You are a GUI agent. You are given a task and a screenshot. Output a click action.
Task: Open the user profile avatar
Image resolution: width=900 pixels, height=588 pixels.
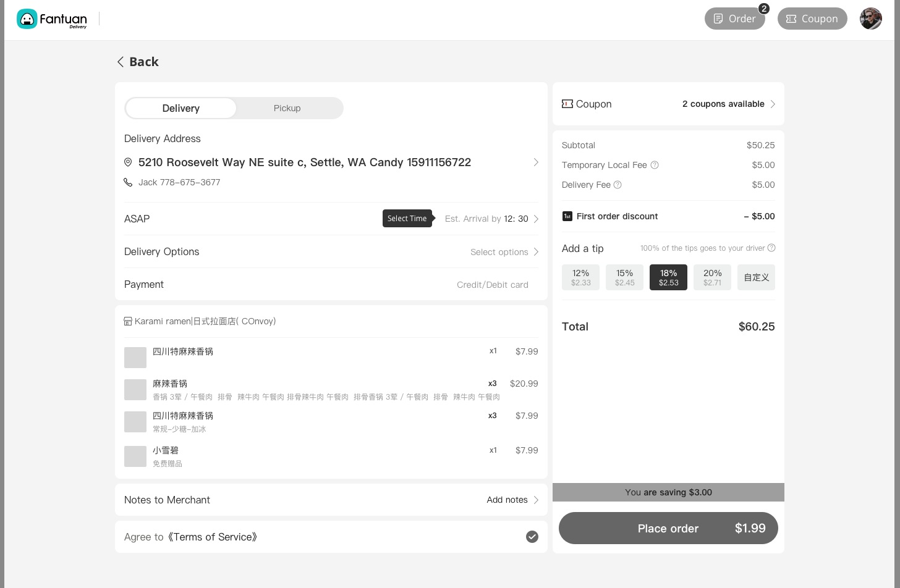[870, 19]
